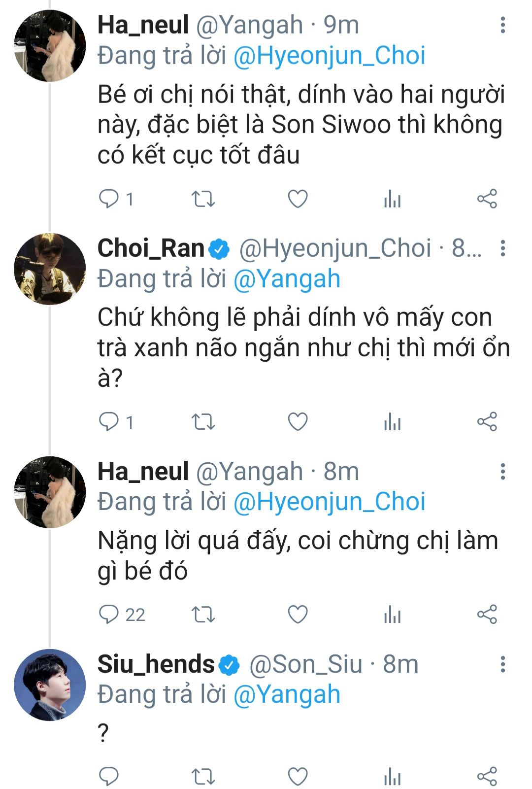This screenshot has height=789, width=532.
Task: Like Choi_Ran's trà xanh reply
Action: click(298, 422)
